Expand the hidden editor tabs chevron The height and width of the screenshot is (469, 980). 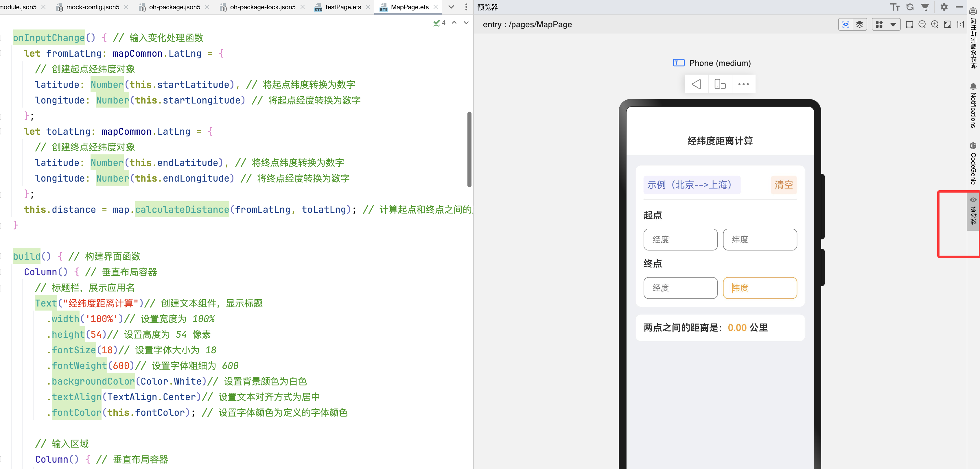tap(451, 7)
